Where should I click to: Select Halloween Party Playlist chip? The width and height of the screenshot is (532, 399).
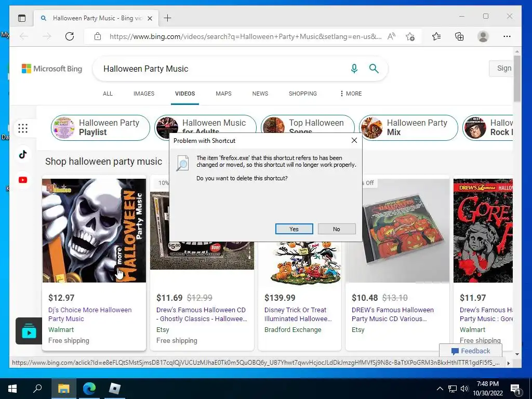100,128
